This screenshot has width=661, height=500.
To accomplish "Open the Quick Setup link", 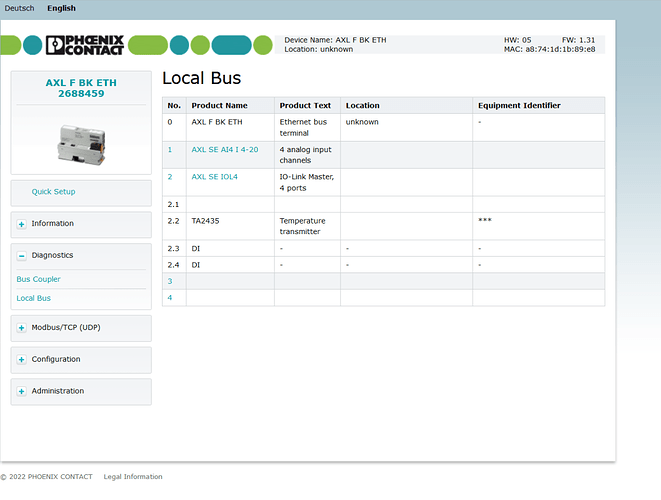I will [x=54, y=191].
